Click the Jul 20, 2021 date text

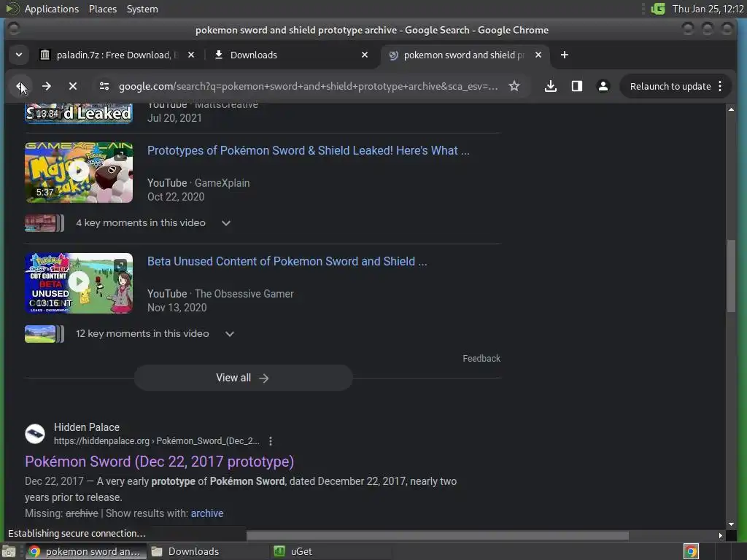[174, 118]
